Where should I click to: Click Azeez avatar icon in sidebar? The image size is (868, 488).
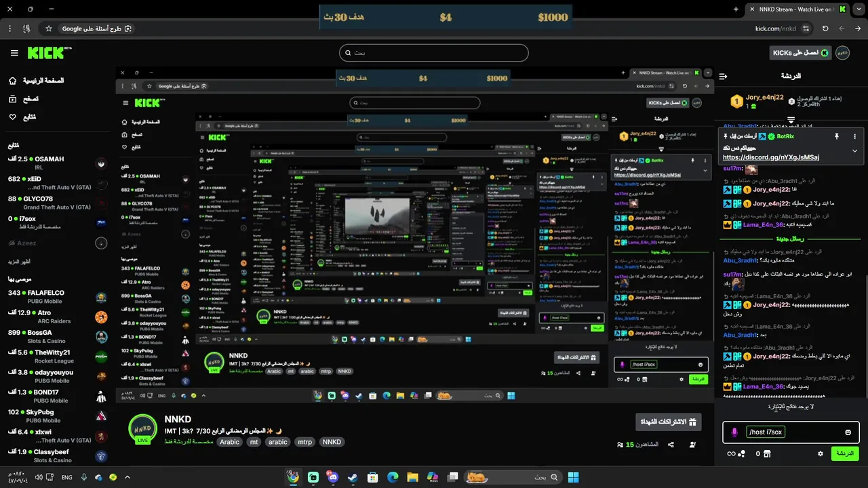click(x=101, y=243)
